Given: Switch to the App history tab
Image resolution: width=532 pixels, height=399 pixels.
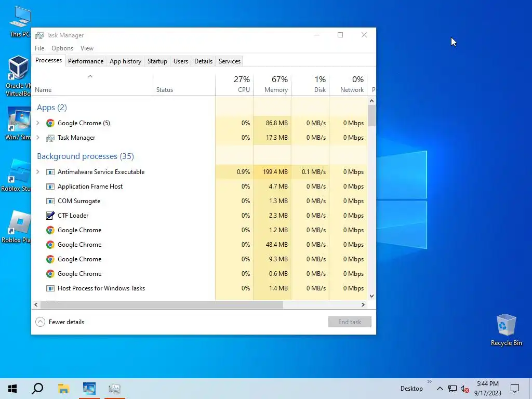Looking at the screenshot, I should tap(125, 61).
